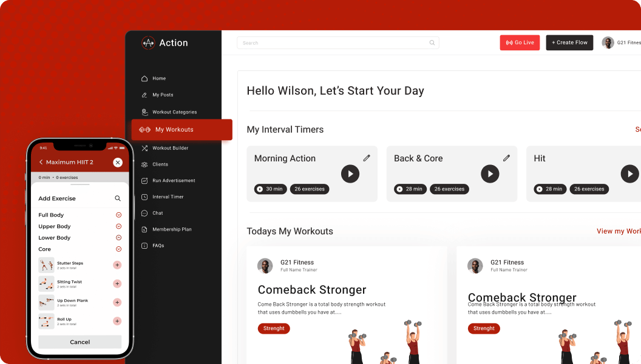Go back using arrow beside Maximum HIIT 2
Screen dimensions: 641x364
[x=41, y=162]
